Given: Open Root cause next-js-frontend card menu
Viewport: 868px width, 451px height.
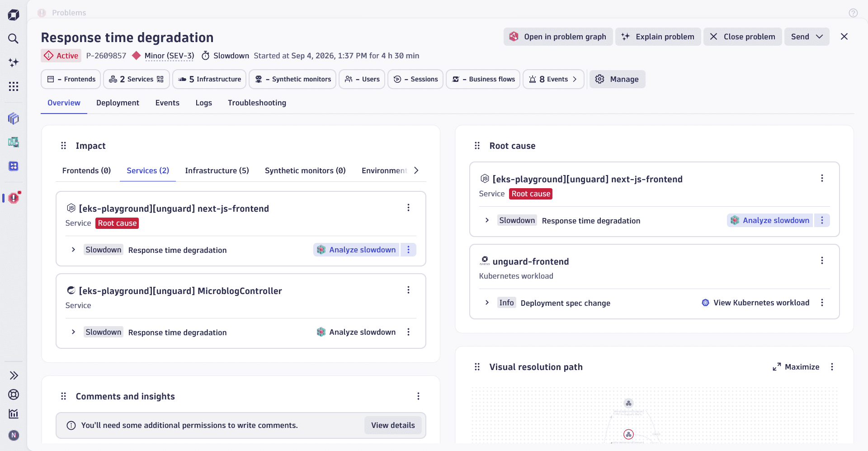Looking at the screenshot, I should click(x=822, y=178).
